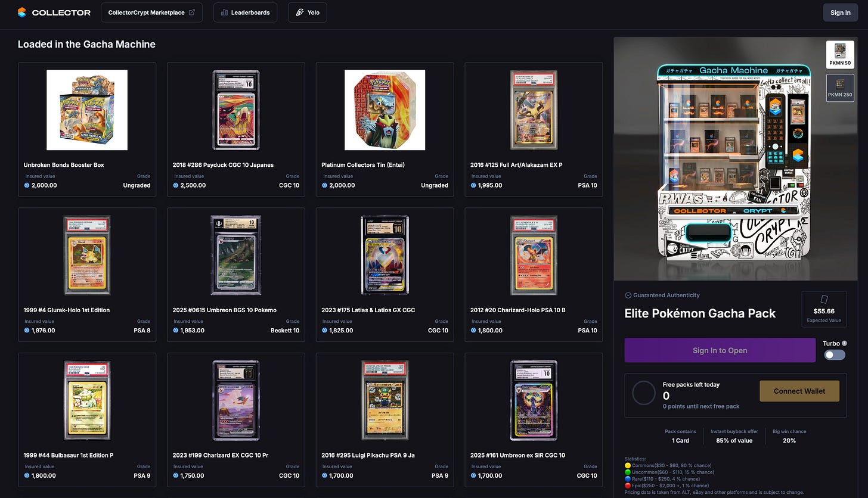Viewport: 868px width, 498px height.
Task: Open the CollectorCrypt Marketplace link
Action: pyautogui.click(x=151, y=13)
